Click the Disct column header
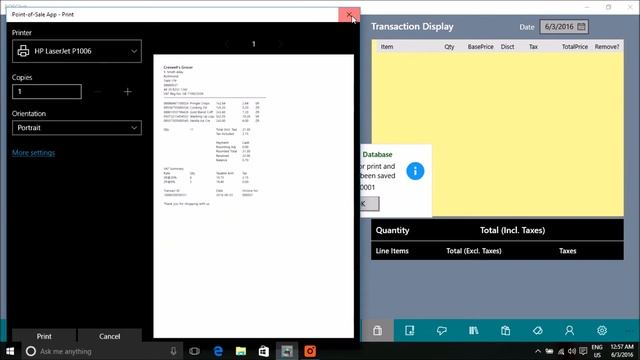 pyautogui.click(x=507, y=47)
